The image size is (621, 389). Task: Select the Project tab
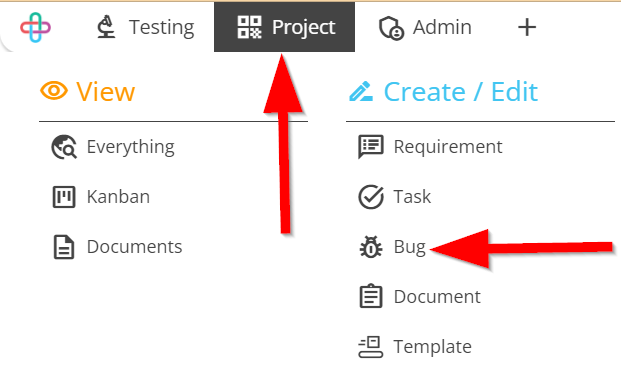[x=284, y=27]
